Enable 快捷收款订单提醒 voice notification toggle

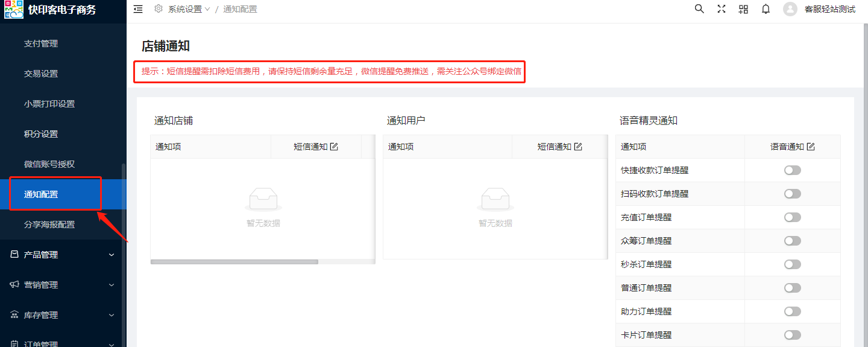pos(792,170)
